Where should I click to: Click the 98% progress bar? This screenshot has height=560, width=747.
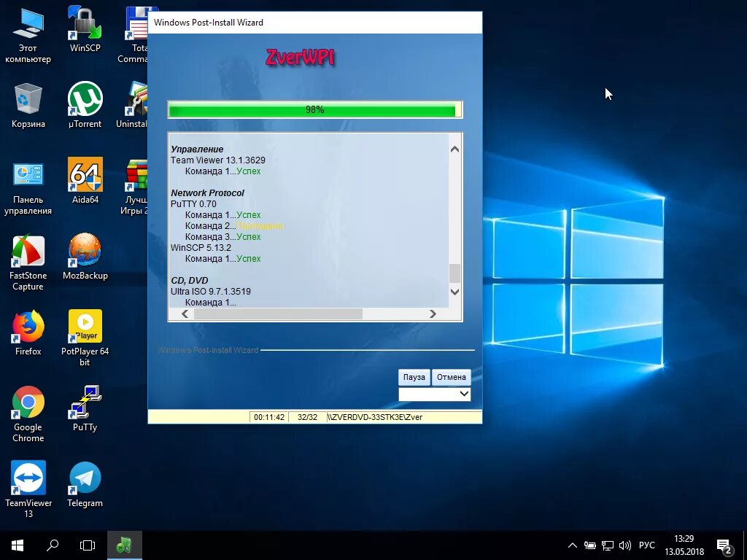click(315, 109)
